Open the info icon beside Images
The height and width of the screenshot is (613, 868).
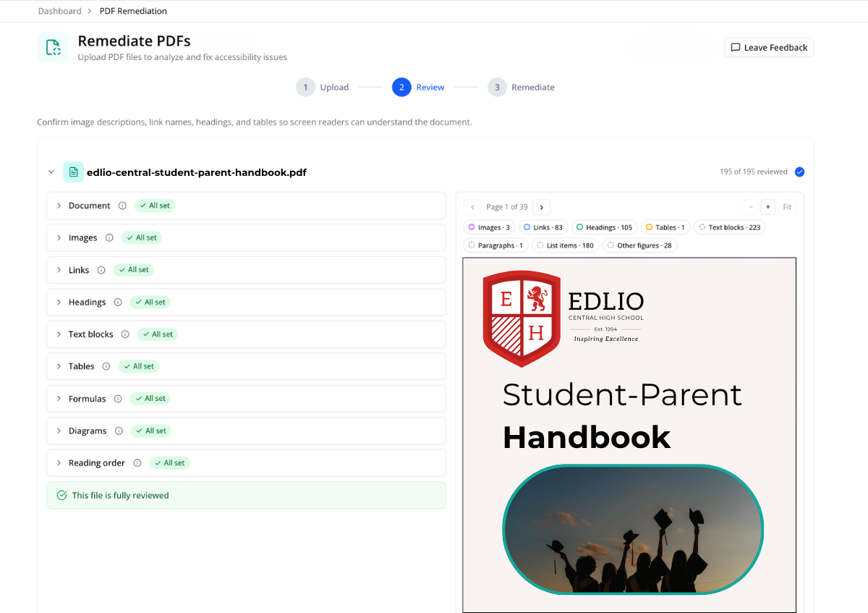(x=109, y=237)
